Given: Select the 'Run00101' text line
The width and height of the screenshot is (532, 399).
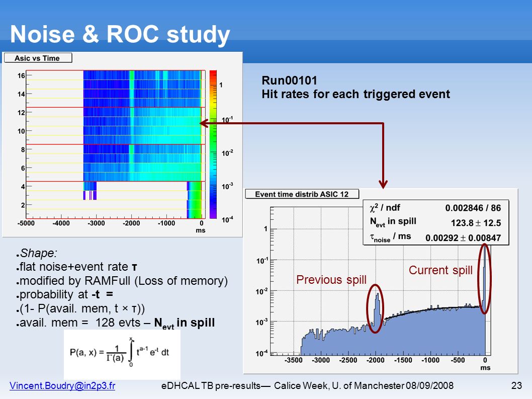Looking at the screenshot, I should tap(290, 81).
